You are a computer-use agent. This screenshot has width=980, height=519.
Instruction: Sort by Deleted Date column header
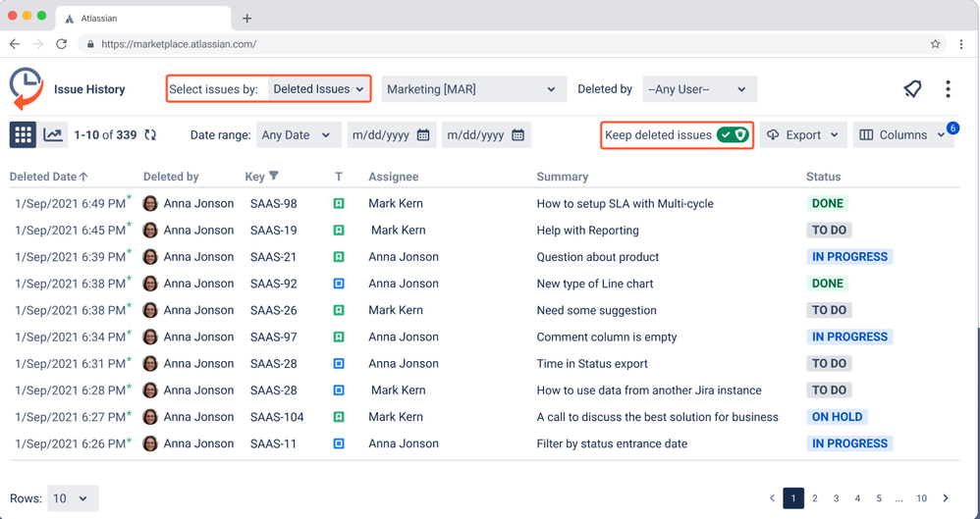[x=48, y=177]
